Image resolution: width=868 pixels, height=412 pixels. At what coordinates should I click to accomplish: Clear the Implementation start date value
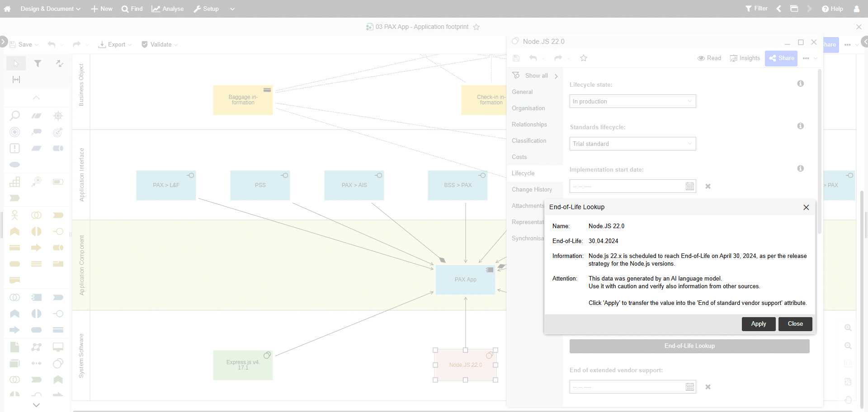click(708, 187)
